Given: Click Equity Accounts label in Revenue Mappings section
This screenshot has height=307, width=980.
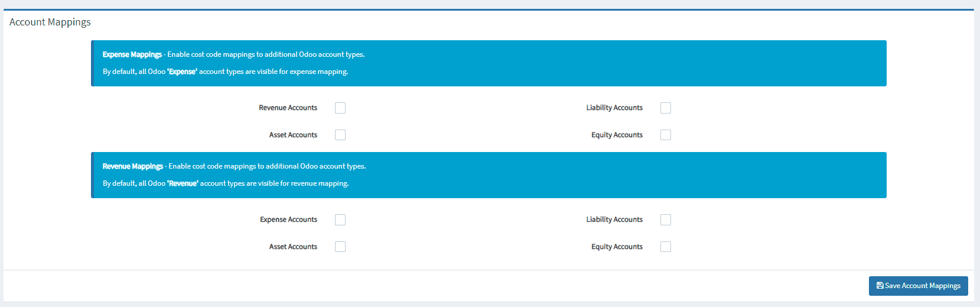Looking at the screenshot, I should coord(617,247).
